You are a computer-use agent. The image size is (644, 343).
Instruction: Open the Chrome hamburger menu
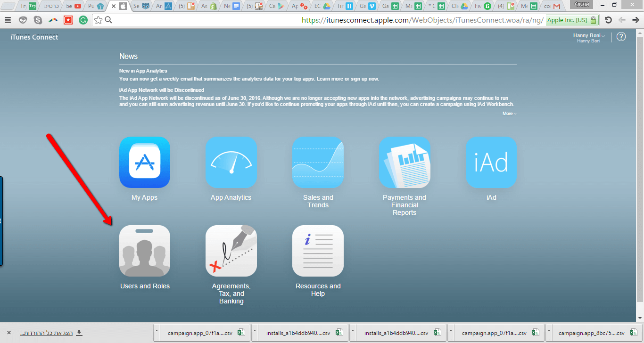pos(8,20)
